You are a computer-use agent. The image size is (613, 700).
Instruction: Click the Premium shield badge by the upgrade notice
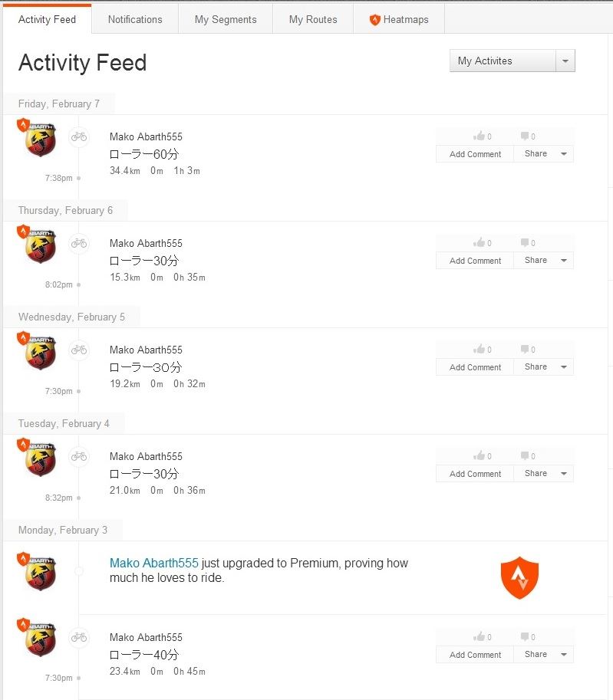click(519, 577)
